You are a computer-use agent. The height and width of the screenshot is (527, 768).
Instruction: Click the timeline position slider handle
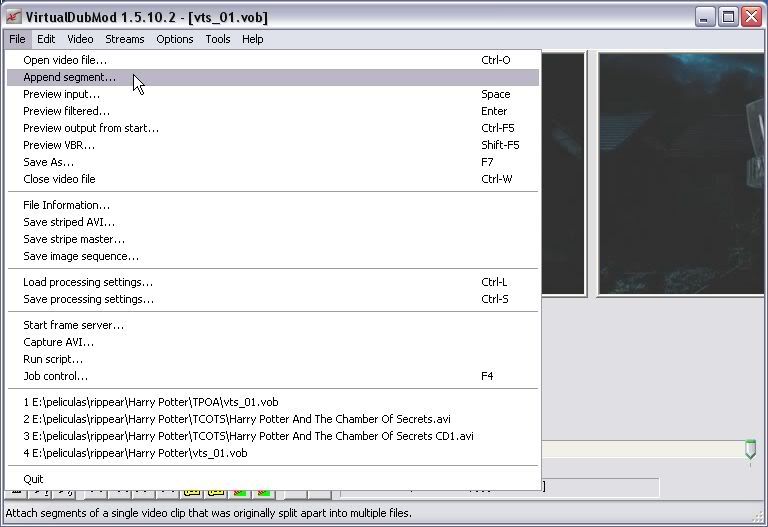751,452
